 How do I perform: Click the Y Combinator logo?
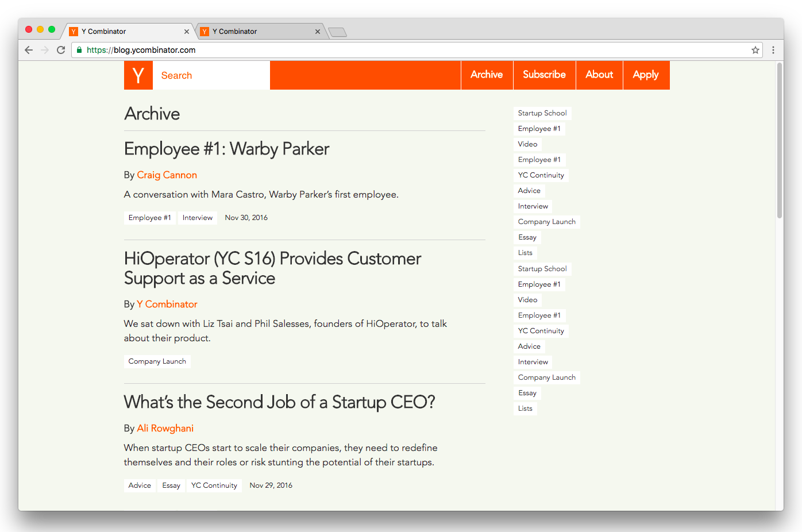tap(138, 75)
